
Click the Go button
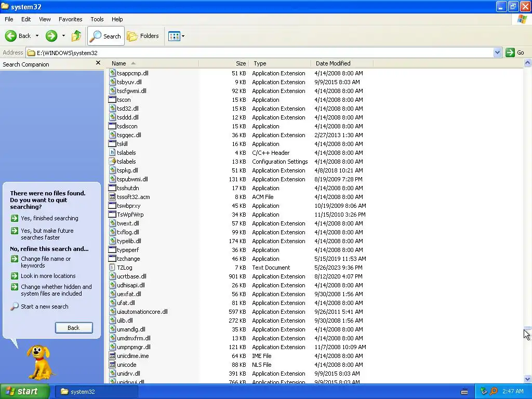click(515, 52)
